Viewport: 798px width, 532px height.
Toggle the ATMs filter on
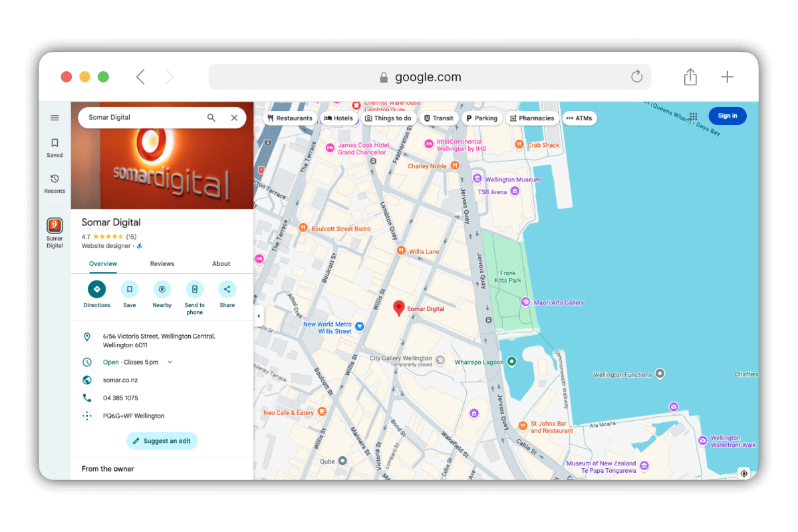[579, 118]
